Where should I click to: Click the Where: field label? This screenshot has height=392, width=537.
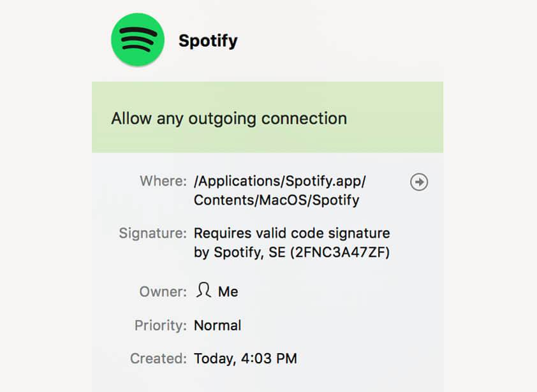click(163, 181)
